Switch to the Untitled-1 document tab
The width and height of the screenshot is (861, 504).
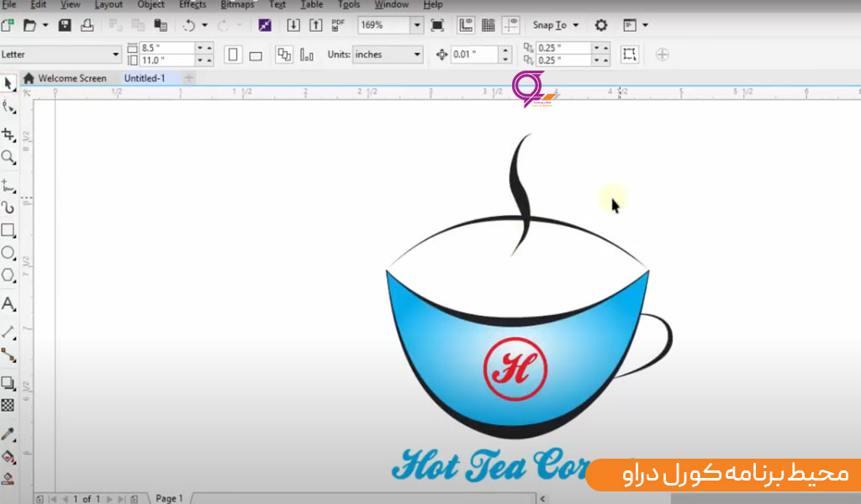pyautogui.click(x=145, y=78)
